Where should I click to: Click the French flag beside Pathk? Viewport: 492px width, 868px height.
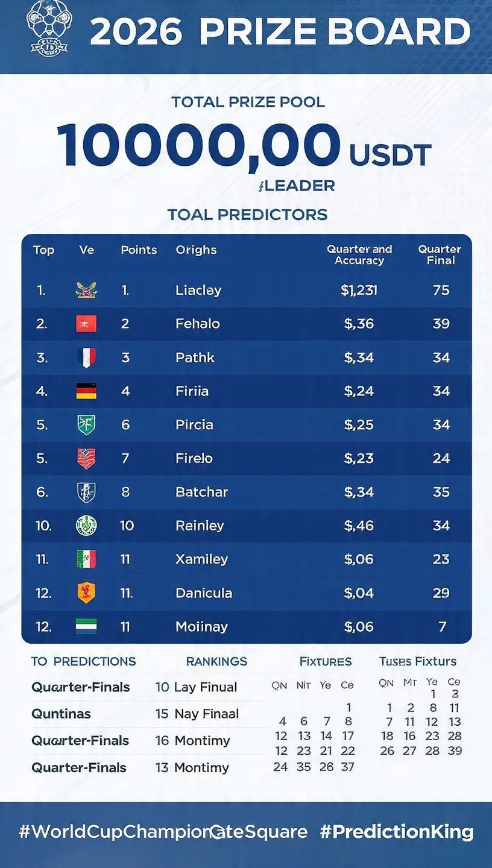(86, 357)
